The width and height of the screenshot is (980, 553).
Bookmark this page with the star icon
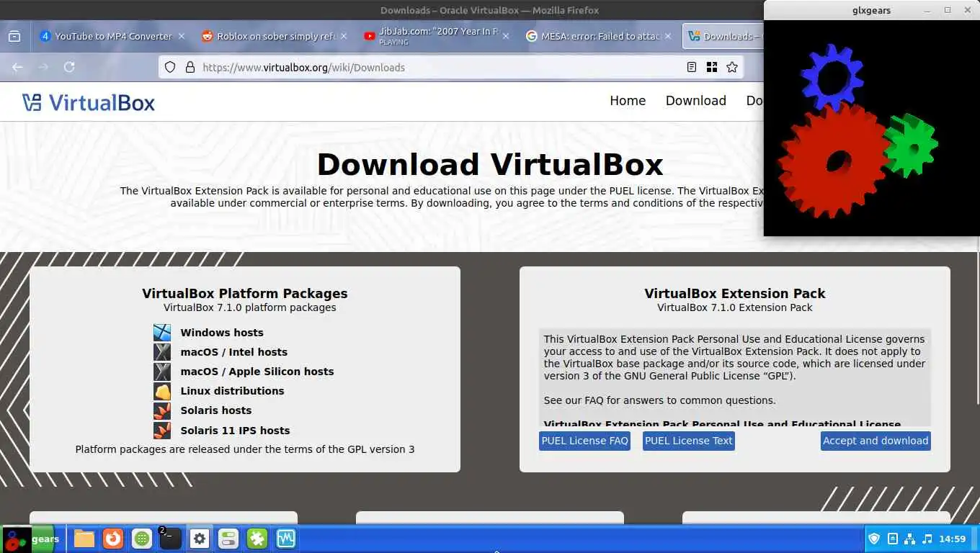pos(732,67)
